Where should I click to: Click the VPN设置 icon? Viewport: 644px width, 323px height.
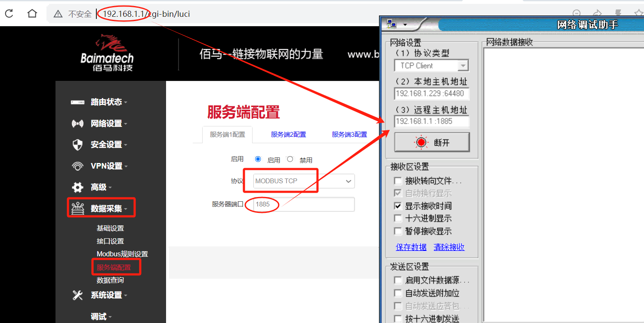[x=77, y=166]
